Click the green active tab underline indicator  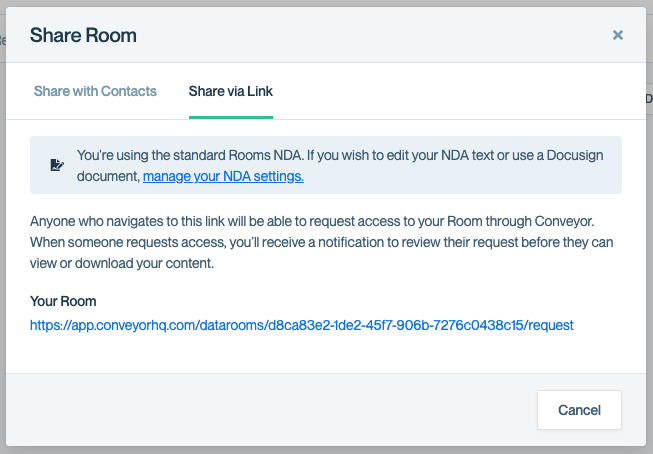coord(231,117)
